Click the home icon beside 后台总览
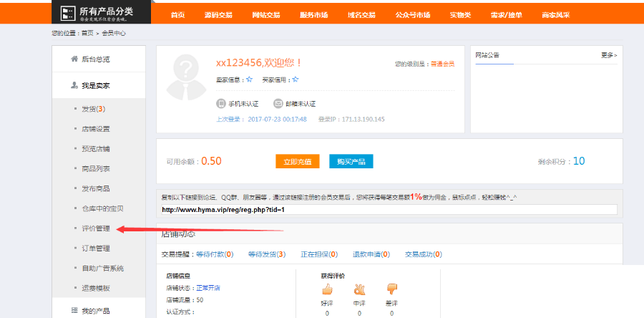Screen dimensions: 644x318 [74, 59]
